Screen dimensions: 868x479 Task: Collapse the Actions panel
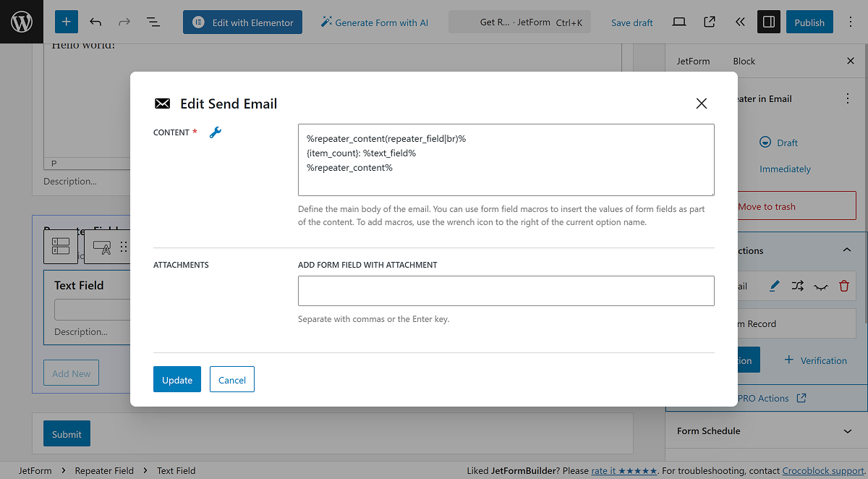846,250
